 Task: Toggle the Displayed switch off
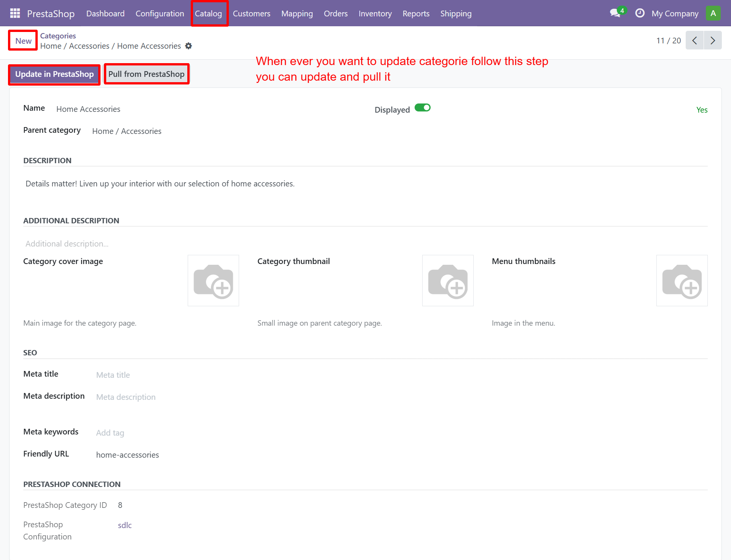[x=422, y=108]
